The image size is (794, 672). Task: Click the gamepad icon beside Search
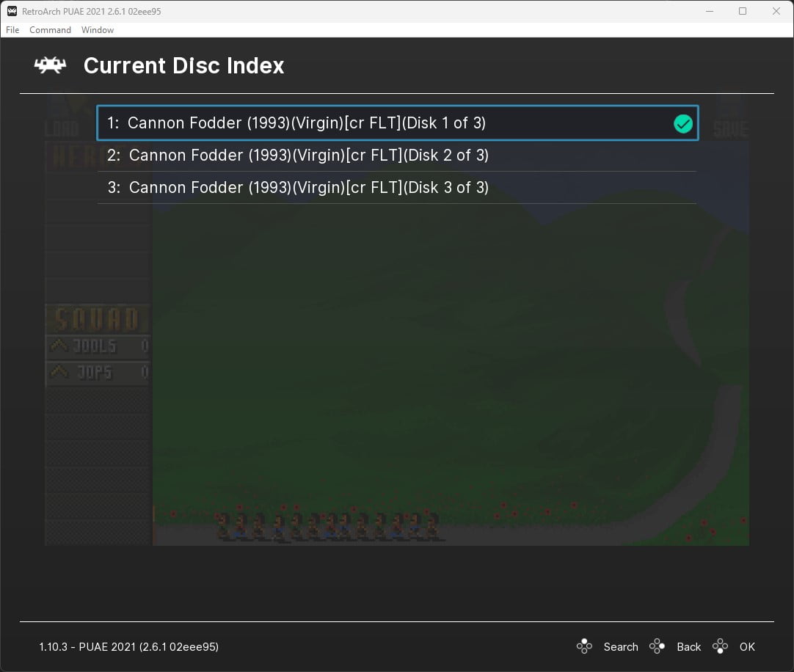(584, 646)
